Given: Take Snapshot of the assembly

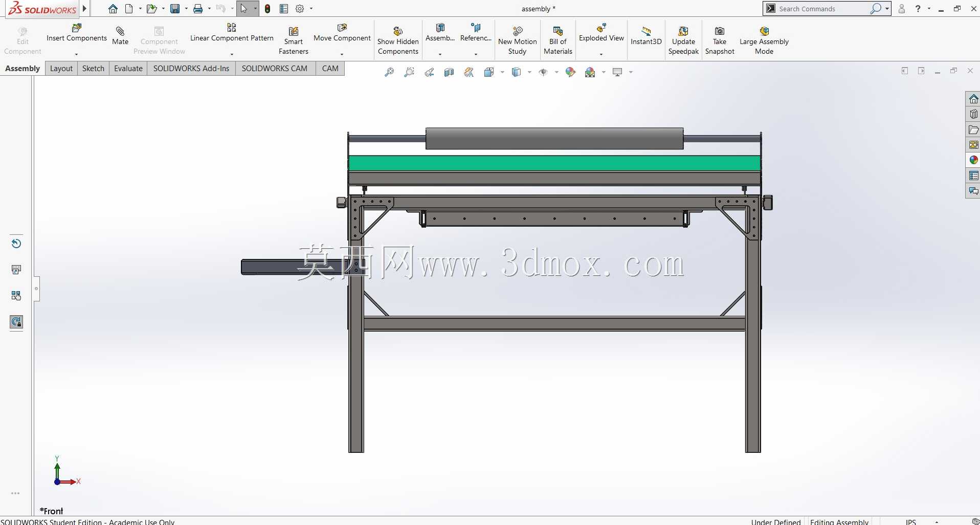Looking at the screenshot, I should coord(720,40).
